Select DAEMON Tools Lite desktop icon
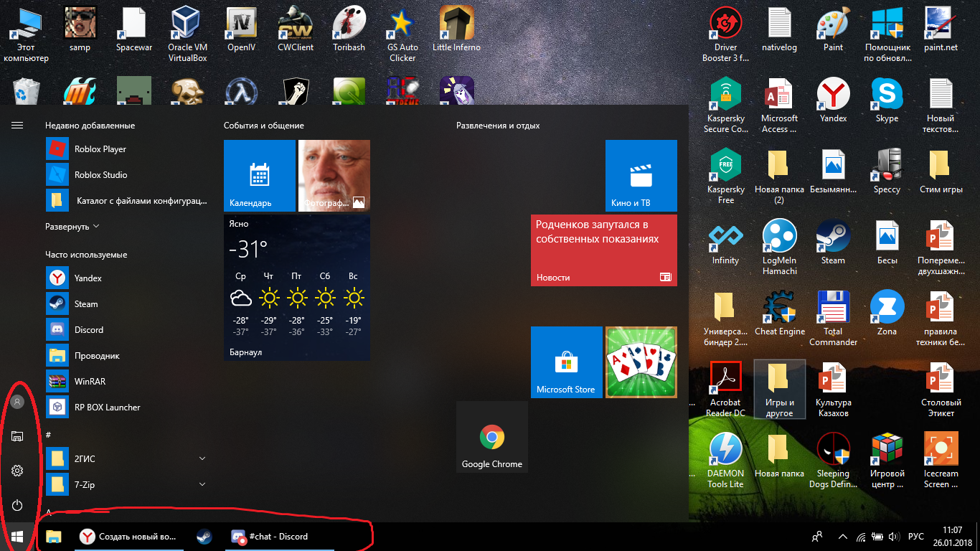Screen dimensions: 980x551 pos(726,460)
